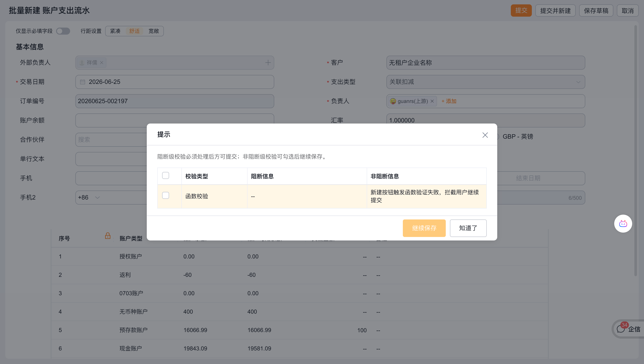Remove guanrs(上游) via its X icon

432,101
